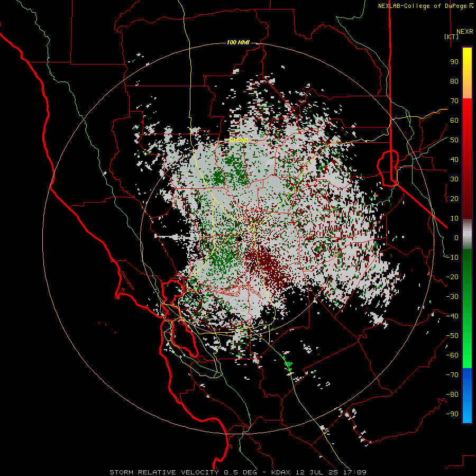Screen dimensions: 476x476
Task: Click the thick red lake outline loop
Action: pos(388,168)
